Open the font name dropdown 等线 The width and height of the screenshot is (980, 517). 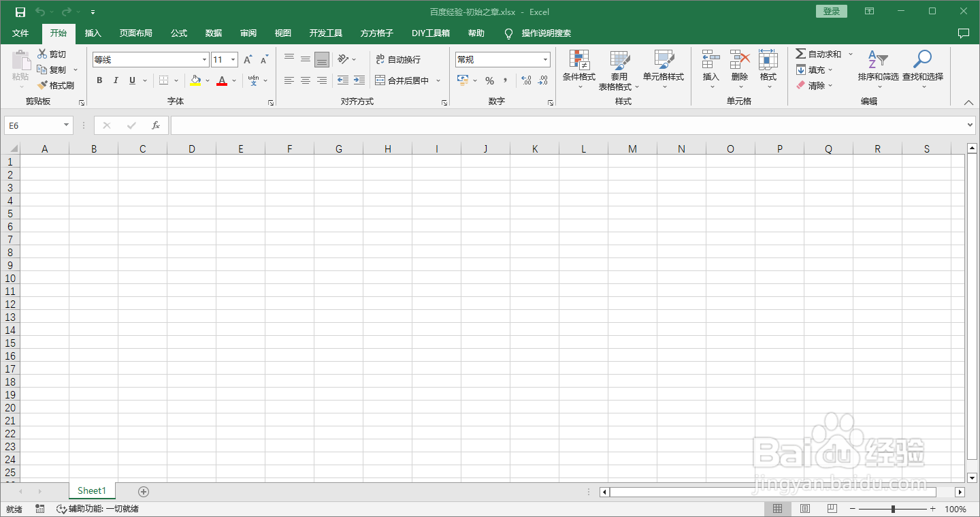[x=205, y=60]
